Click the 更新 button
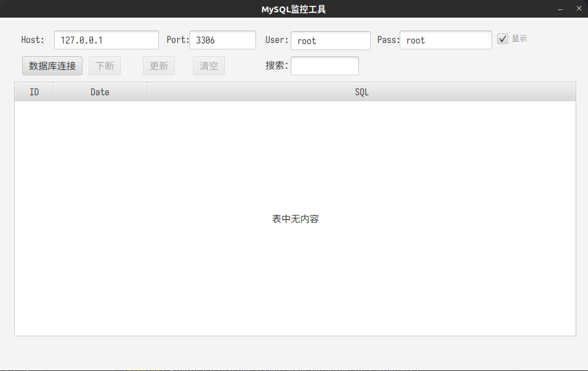The width and height of the screenshot is (588, 371). point(159,66)
